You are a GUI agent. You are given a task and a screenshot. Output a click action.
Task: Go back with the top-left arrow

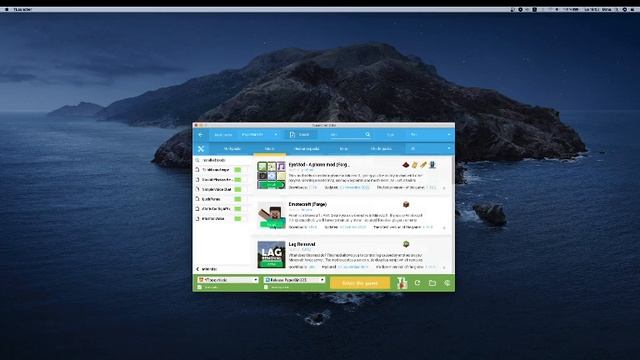pos(200,135)
